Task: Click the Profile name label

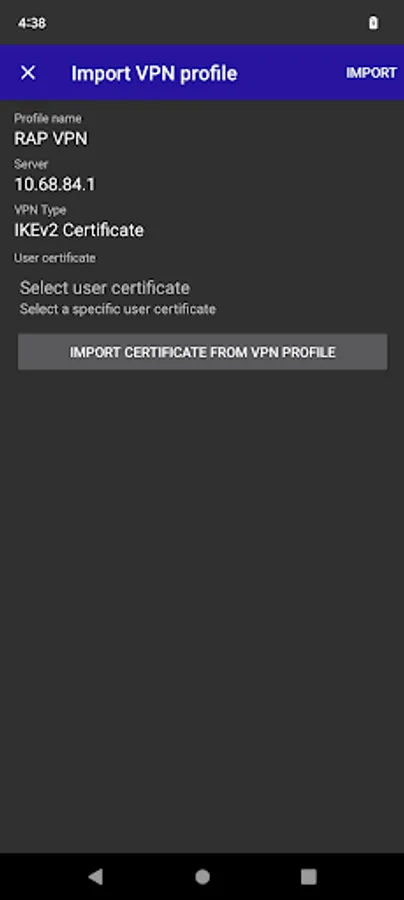Action: 48,118
